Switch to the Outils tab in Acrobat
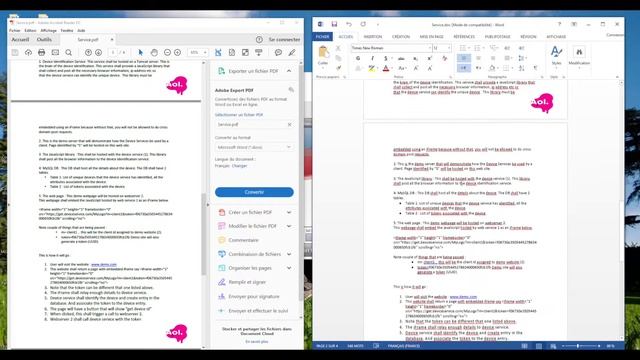Image resolution: width=640 pixels, height=360 pixels. point(44,40)
